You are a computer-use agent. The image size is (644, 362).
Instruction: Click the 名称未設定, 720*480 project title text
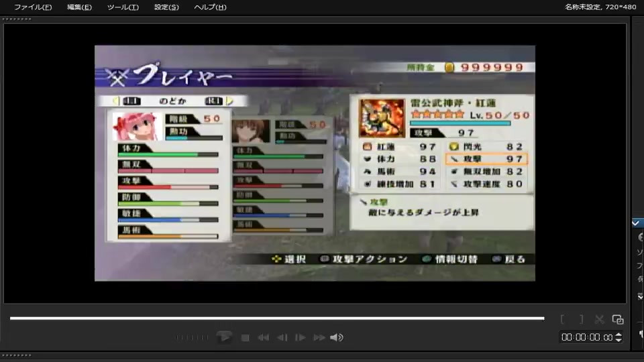tap(600, 7)
